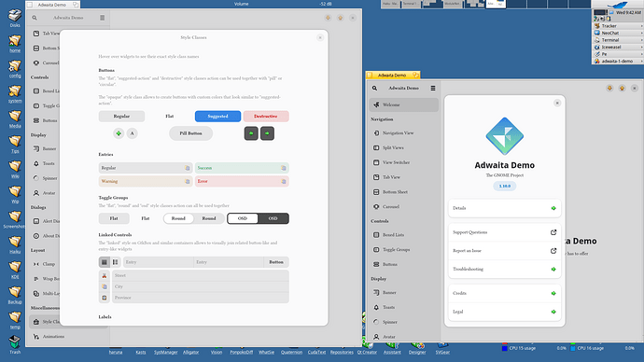The width and height of the screenshot is (644, 362).
Task: Select the second 'Round' toggle button
Action: pyautogui.click(x=209, y=218)
